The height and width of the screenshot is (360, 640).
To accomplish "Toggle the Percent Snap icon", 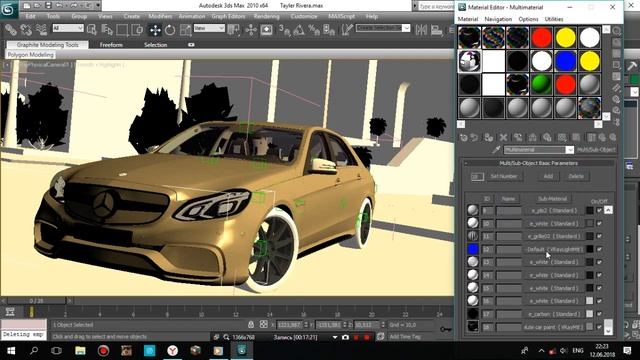I will point(314,30).
